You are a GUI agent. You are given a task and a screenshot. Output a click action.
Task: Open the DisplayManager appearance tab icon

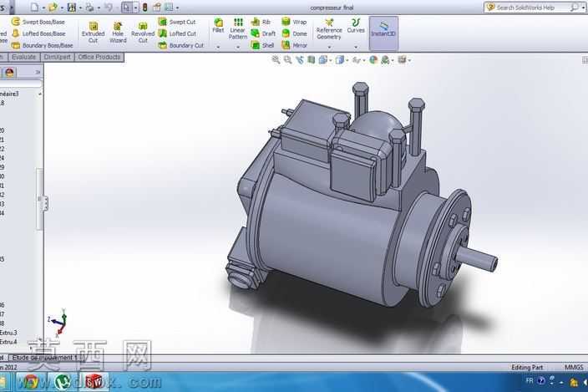tap(9, 72)
